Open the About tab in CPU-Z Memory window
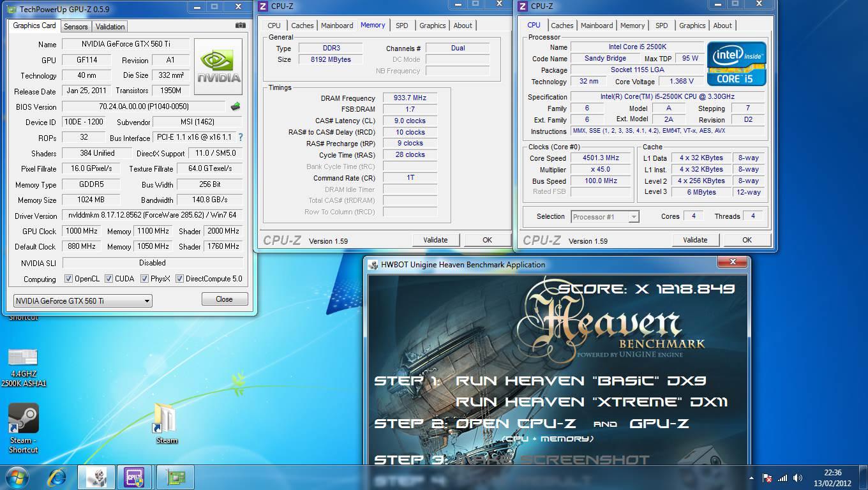 coord(463,26)
